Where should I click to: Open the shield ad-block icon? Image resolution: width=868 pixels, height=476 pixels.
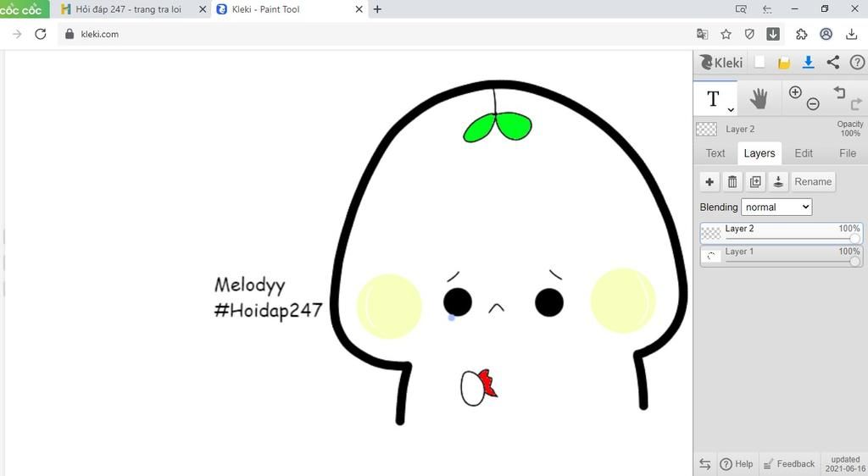[x=749, y=34]
